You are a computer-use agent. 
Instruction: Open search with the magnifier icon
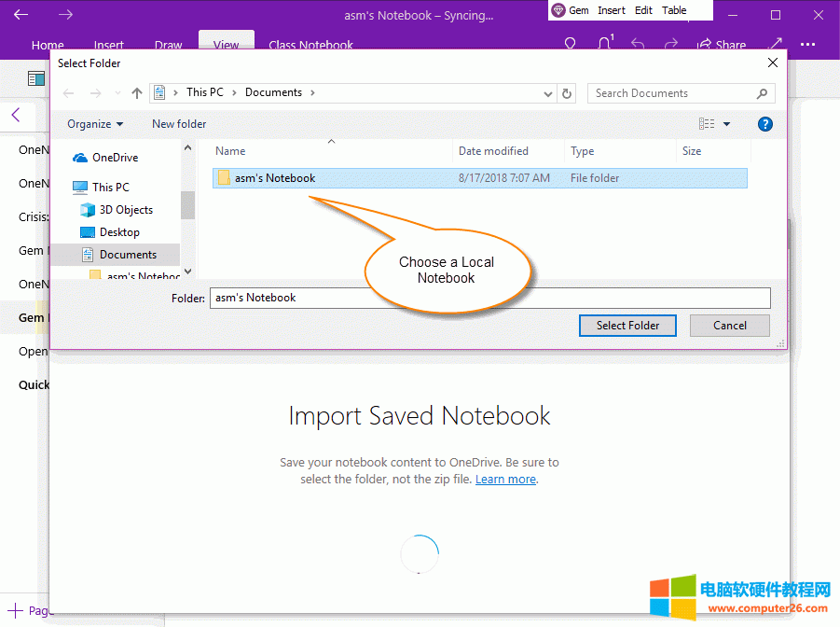click(569, 43)
